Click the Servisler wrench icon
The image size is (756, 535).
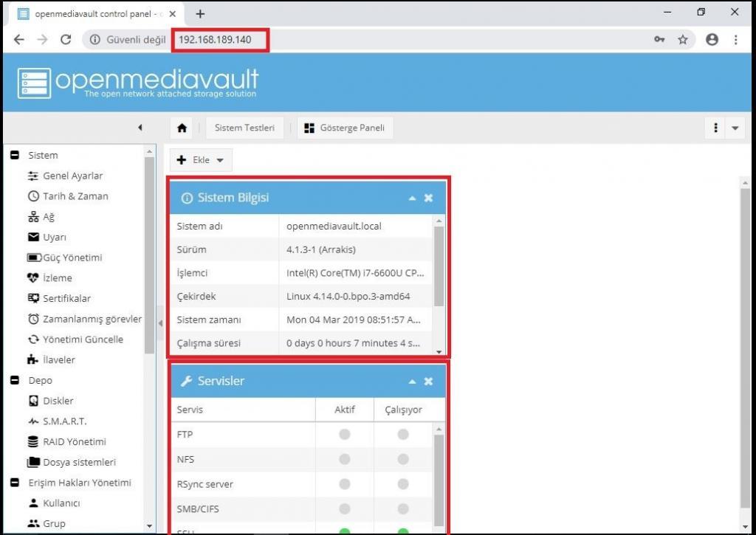tap(187, 382)
